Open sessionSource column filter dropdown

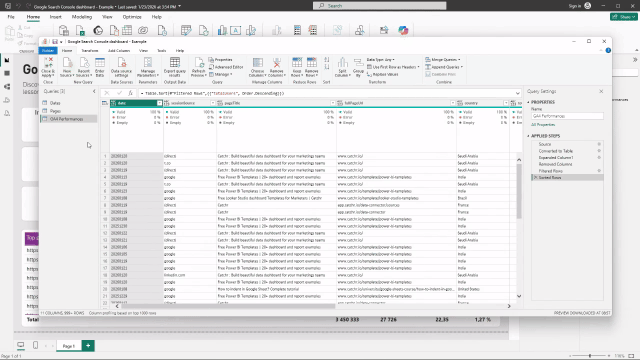(x=213, y=103)
